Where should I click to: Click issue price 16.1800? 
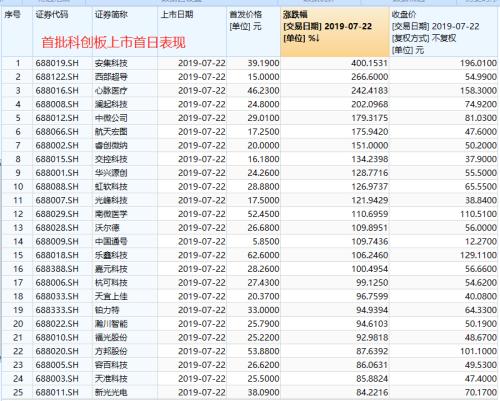click(x=263, y=159)
